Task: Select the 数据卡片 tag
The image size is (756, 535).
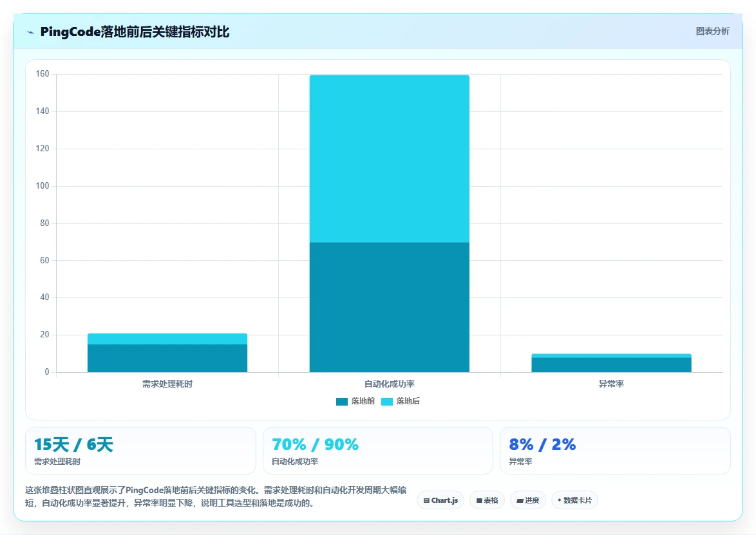Action: [574, 500]
